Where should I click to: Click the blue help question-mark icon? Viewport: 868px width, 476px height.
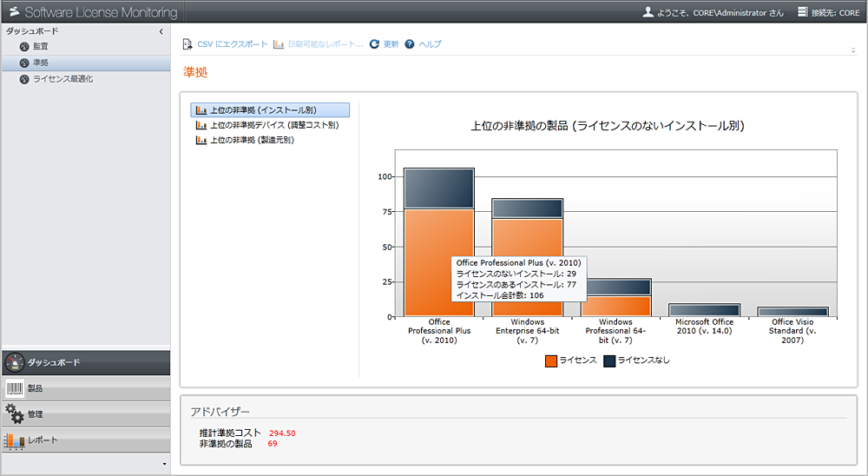click(x=410, y=43)
